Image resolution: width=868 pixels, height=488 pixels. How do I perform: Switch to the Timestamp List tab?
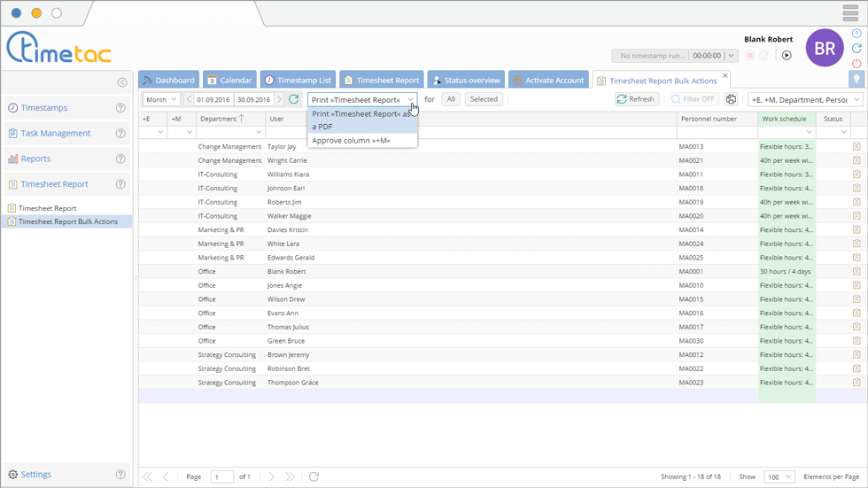pyautogui.click(x=298, y=80)
